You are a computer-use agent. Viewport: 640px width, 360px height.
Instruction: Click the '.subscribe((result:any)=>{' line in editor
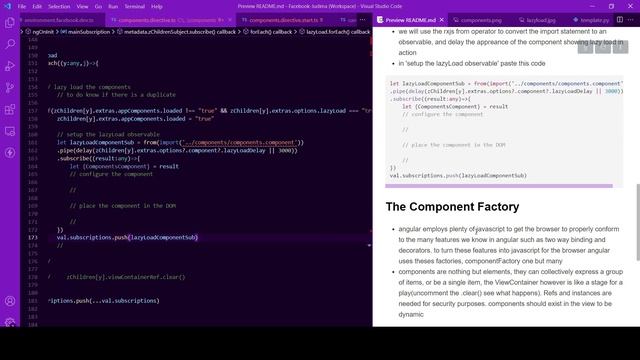(98, 158)
